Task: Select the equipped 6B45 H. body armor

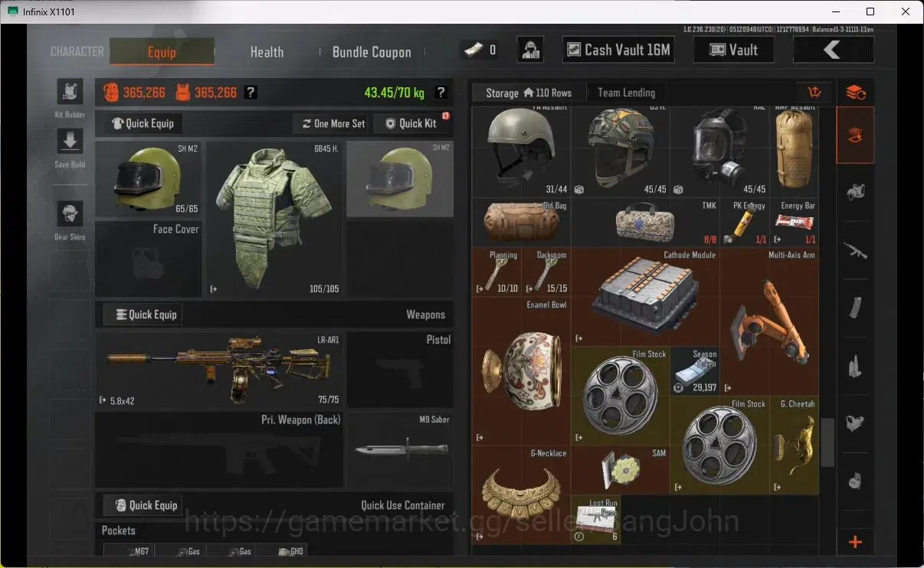Action: tap(274, 218)
